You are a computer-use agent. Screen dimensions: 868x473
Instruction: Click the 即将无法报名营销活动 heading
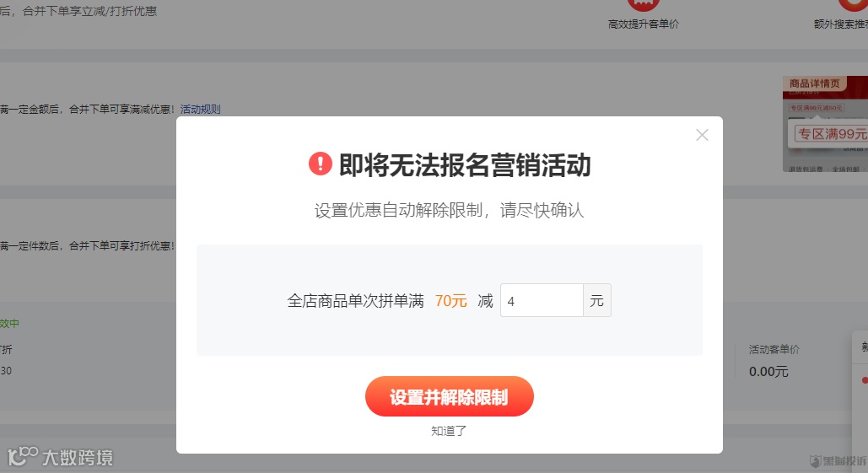(465, 165)
